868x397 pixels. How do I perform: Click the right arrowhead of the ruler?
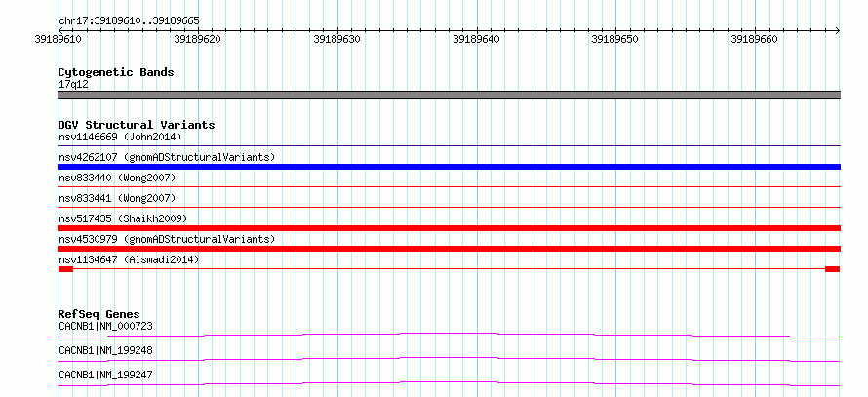click(x=838, y=30)
